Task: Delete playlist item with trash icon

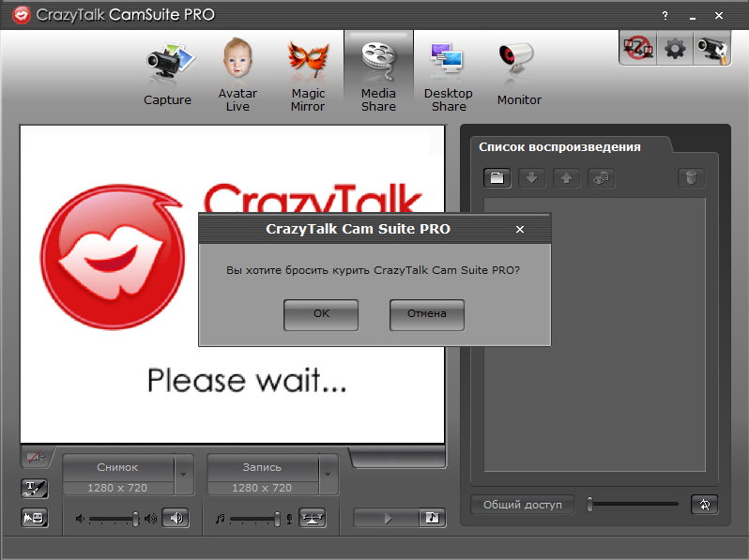Action: click(x=691, y=178)
